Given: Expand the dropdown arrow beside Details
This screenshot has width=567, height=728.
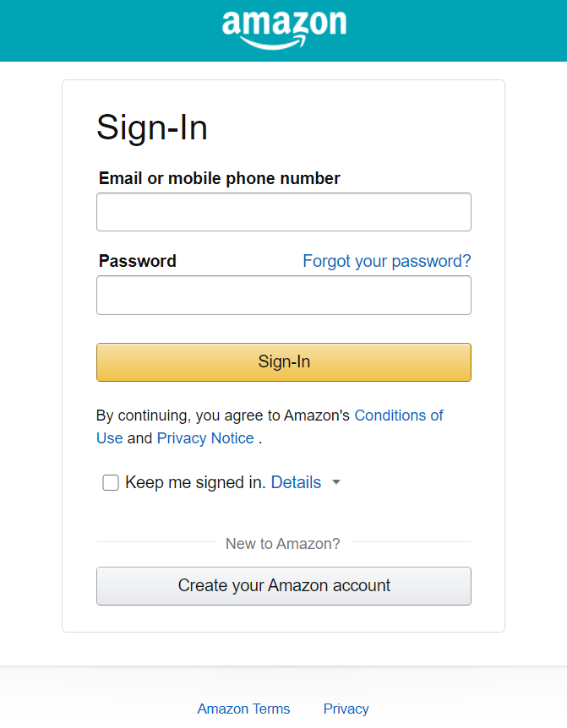Looking at the screenshot, I should 335,483.
